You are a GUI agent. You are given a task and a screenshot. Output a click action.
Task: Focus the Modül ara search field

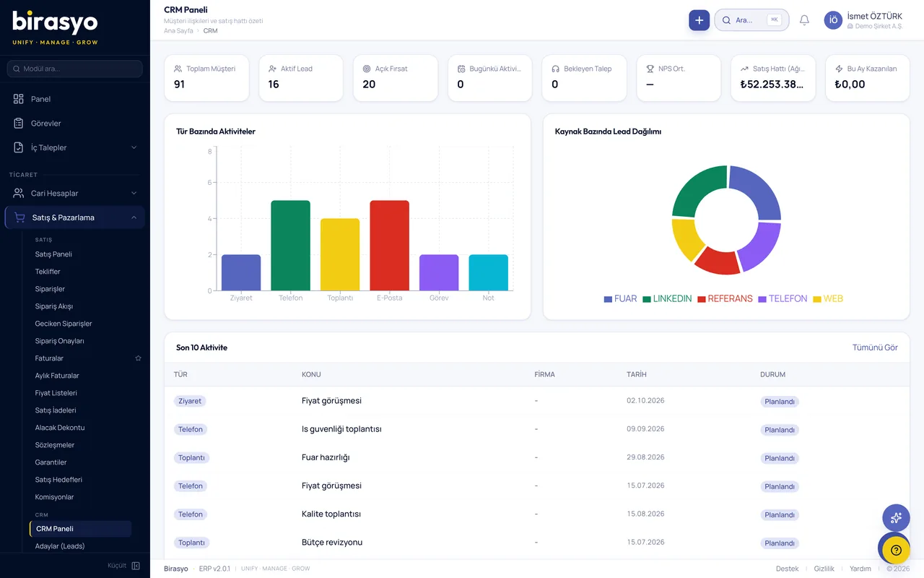[74, 69]
